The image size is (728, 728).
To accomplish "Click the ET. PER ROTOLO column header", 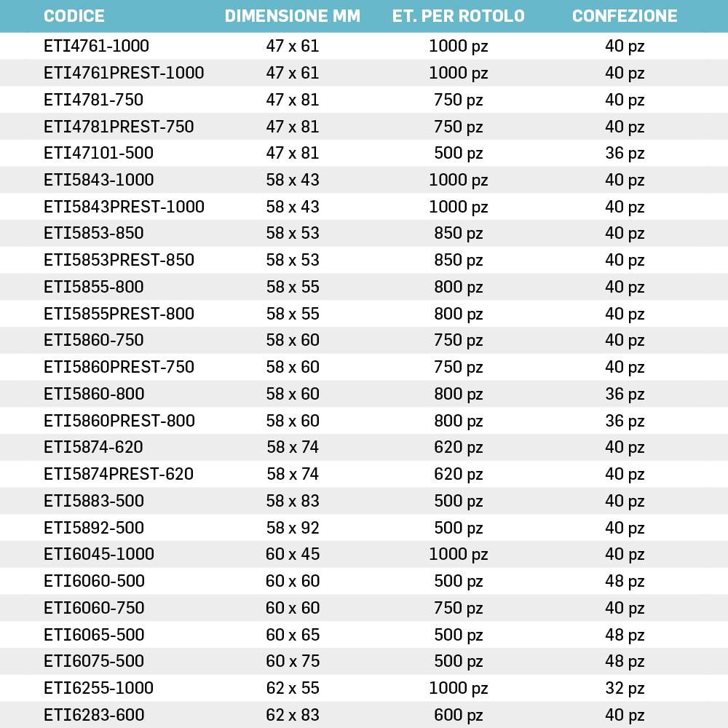I will (458, 16).
